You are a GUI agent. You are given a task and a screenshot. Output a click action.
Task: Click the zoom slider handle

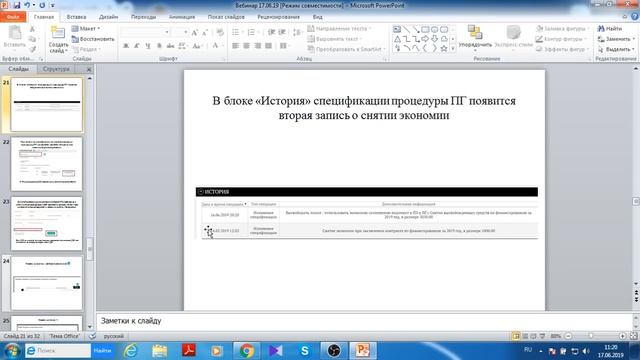[591, 336]
